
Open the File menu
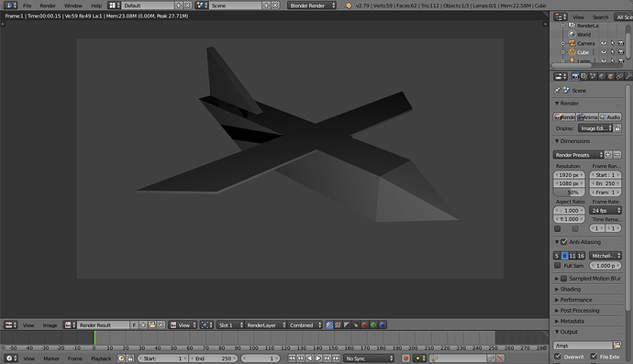tap(27, 6)
